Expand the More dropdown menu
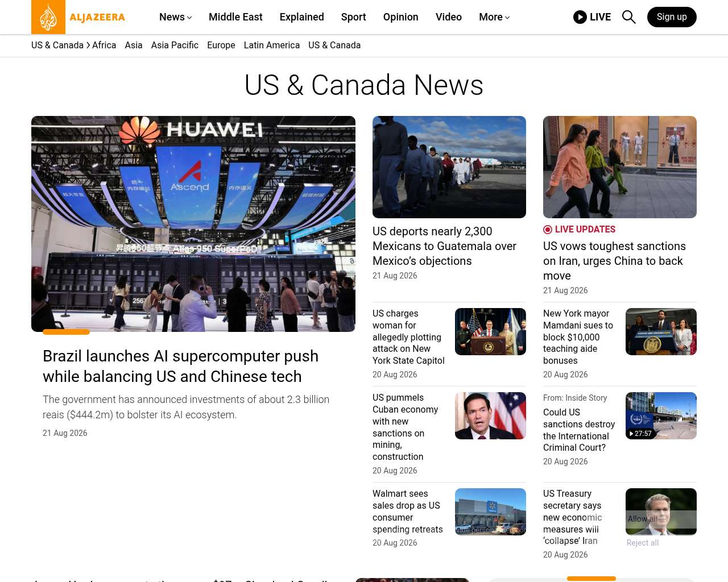Image resolution: width=728 pixels, height=582 pixels. tap(494, 17)
